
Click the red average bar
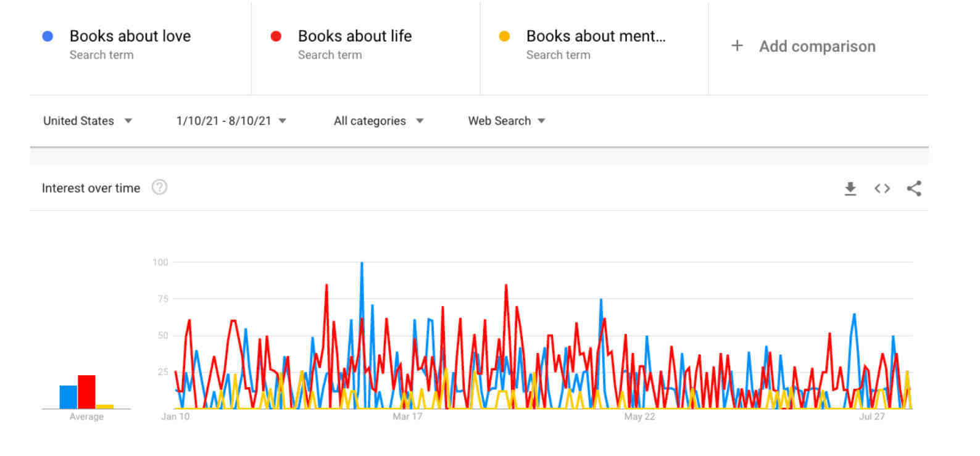86,392
